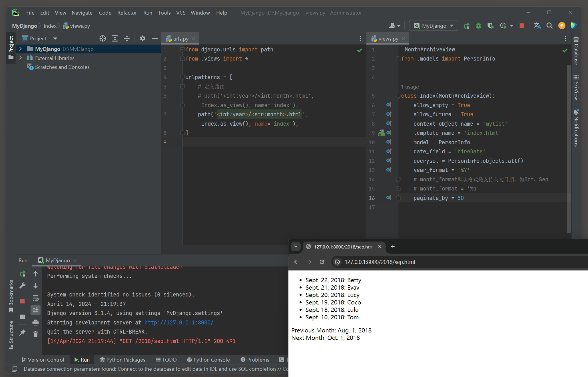Click the Debug bug icon
The height and width of the screenshot is (377, 588).
click(x=478, y=26)
